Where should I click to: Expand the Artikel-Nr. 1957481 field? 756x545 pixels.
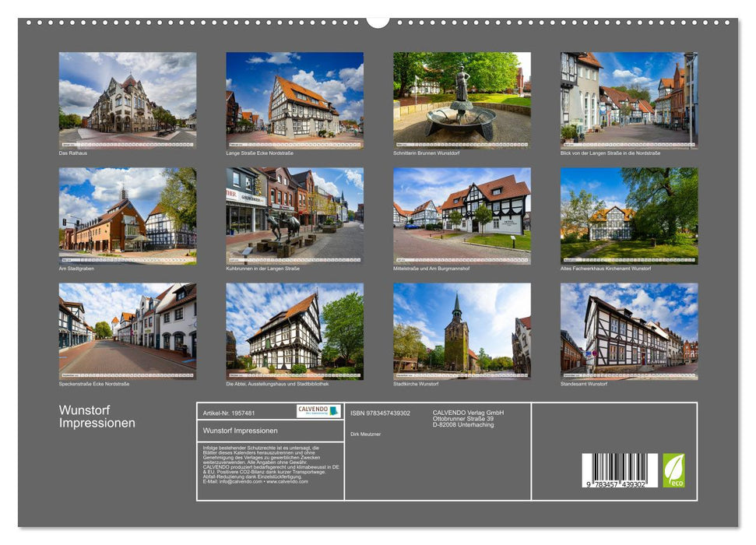point(229,414)
